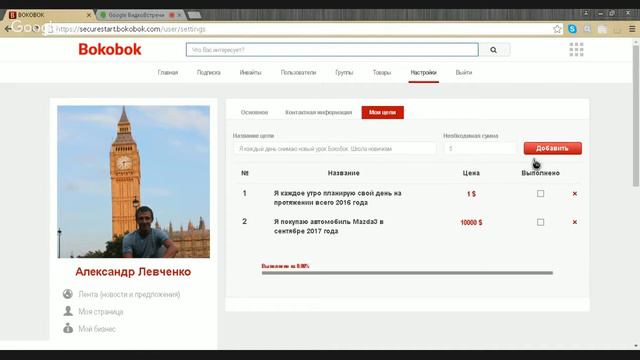Click the Выполнено column header

tap(540, 173)
